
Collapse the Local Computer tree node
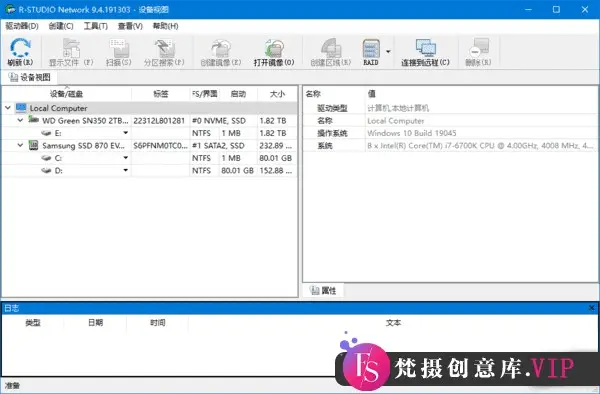8,108
